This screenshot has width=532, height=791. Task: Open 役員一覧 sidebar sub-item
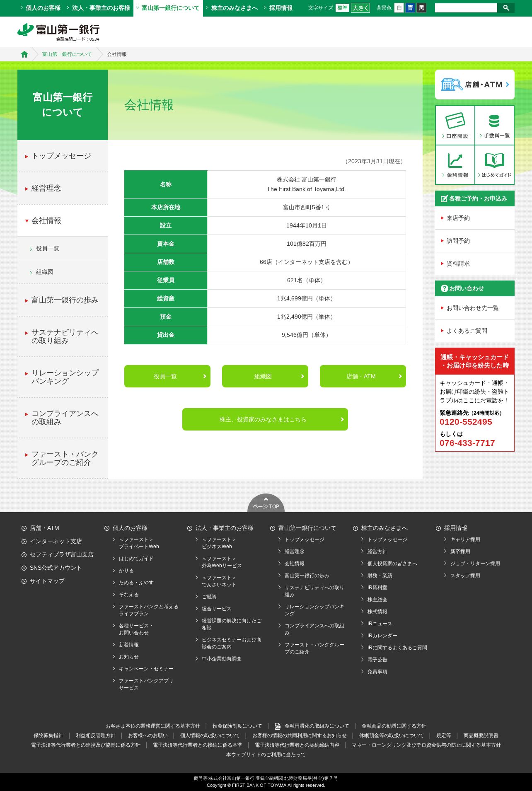[x=63, y=249]
